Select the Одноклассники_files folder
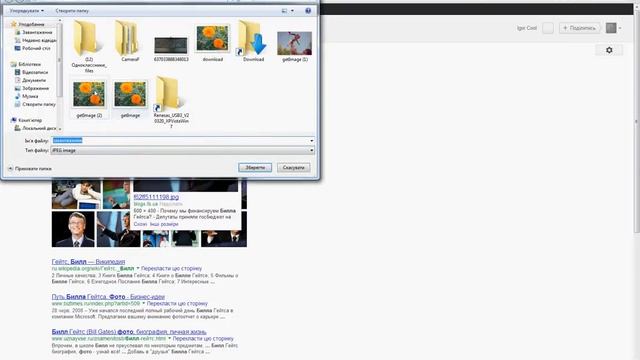The height and width of the screenshot is (360, 640). pyautogui.click(x=89, y=46)
